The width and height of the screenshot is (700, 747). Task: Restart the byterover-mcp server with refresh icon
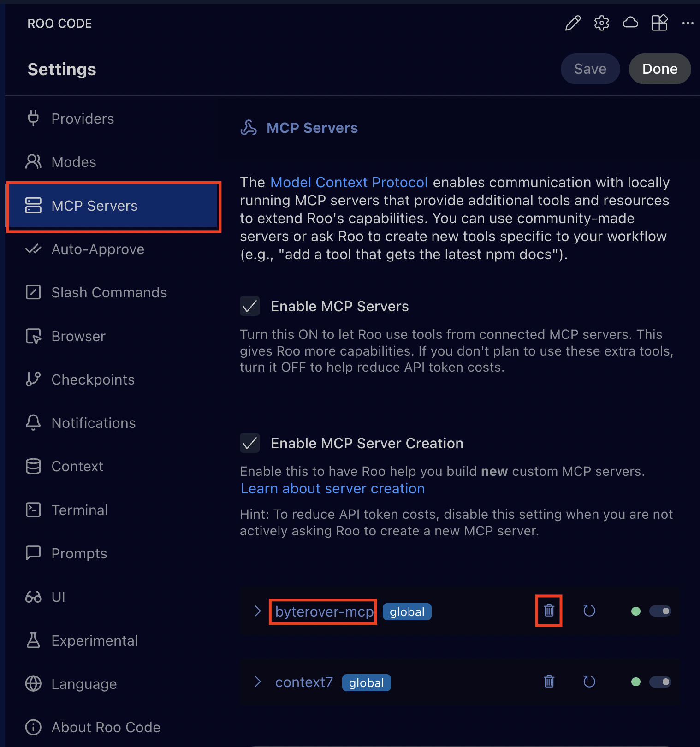click(x=589, y=611)
